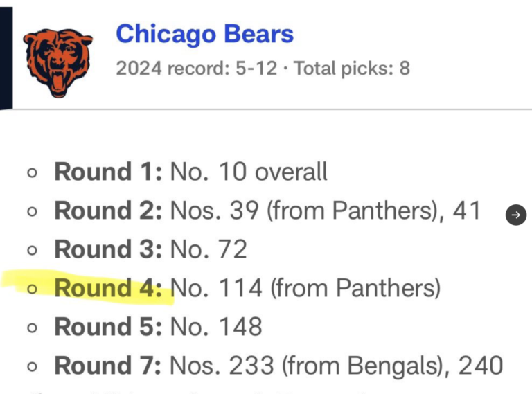Screen dimensions: 532x394
Task: Select the pick number 240
Action: coord(481,365)
